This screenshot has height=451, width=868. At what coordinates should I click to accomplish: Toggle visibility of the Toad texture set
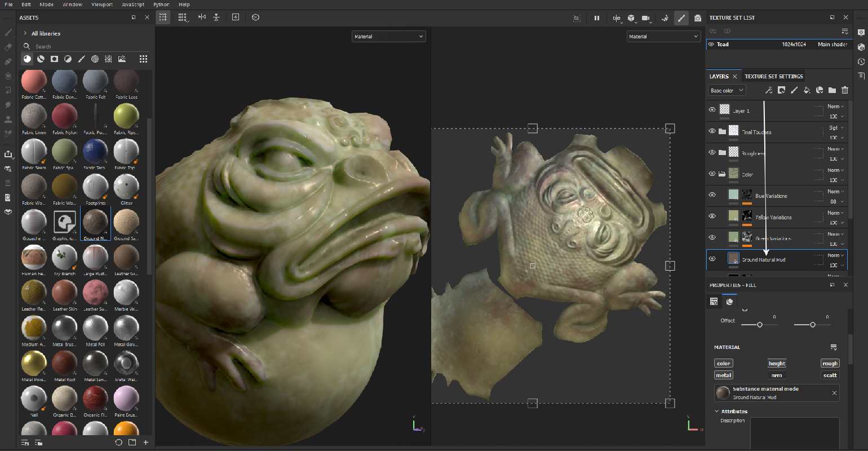711,44
